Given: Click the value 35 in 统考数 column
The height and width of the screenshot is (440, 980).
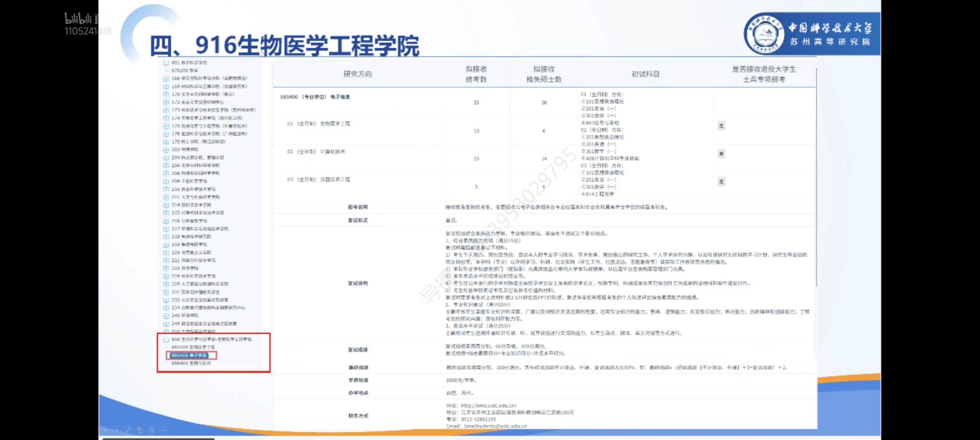Looking at the screenshot, I should pos(476,103).
